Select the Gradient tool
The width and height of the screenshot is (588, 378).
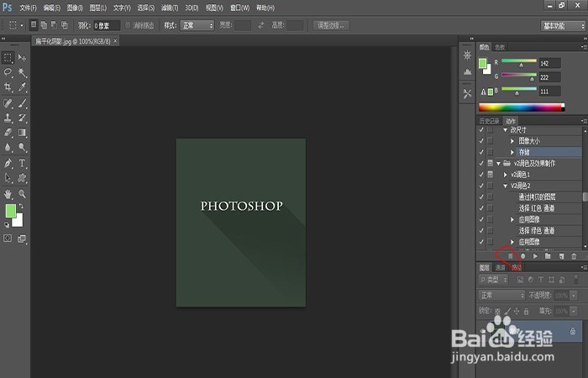(x=22, y=133)
